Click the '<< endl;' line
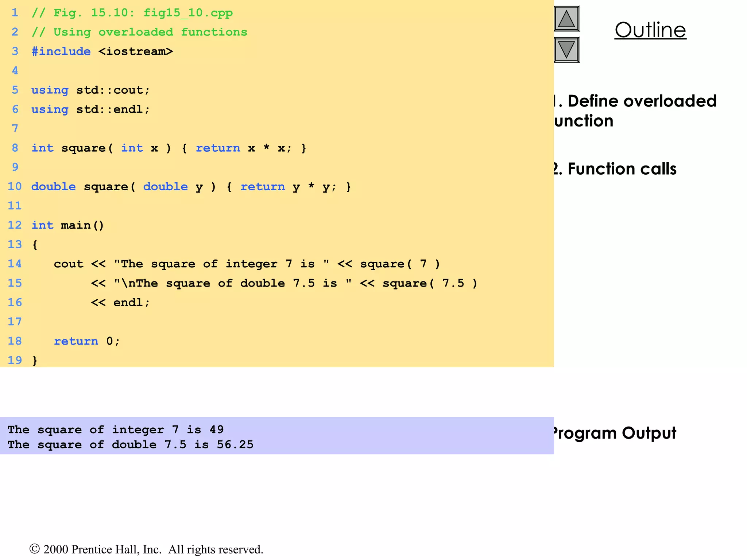 (120, 303)
